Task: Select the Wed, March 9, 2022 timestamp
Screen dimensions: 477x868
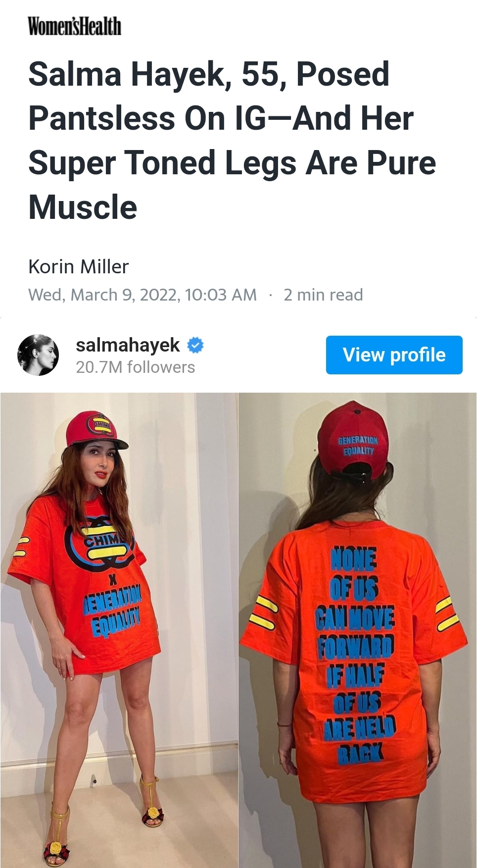Action: (x=143, y=295)
